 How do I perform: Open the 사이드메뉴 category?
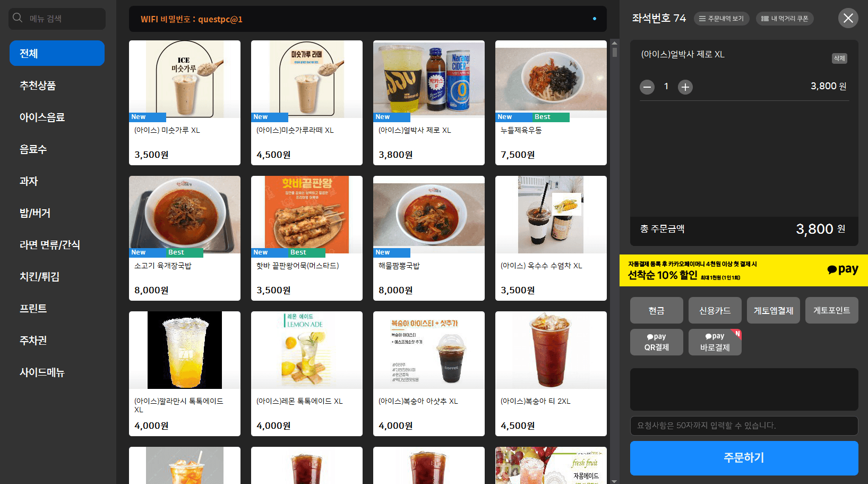pyautogui.click(x=57, y=372)
